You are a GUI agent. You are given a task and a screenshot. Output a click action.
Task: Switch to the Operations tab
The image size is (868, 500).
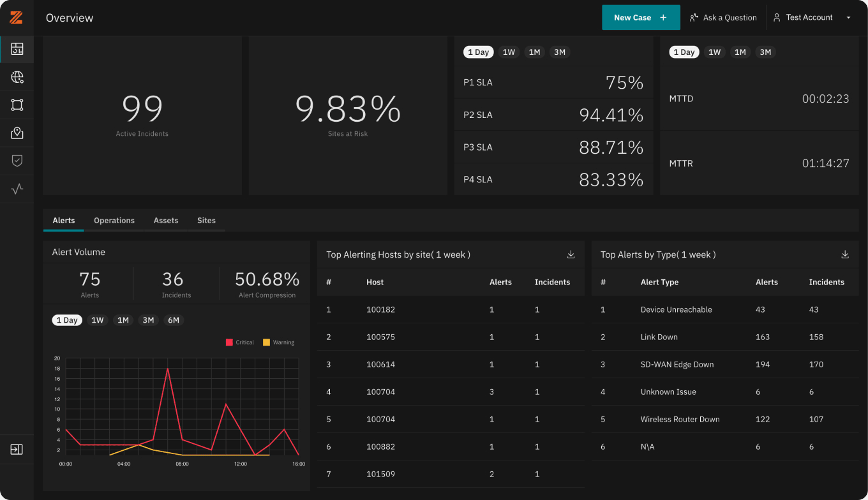(x=114, y=221)
